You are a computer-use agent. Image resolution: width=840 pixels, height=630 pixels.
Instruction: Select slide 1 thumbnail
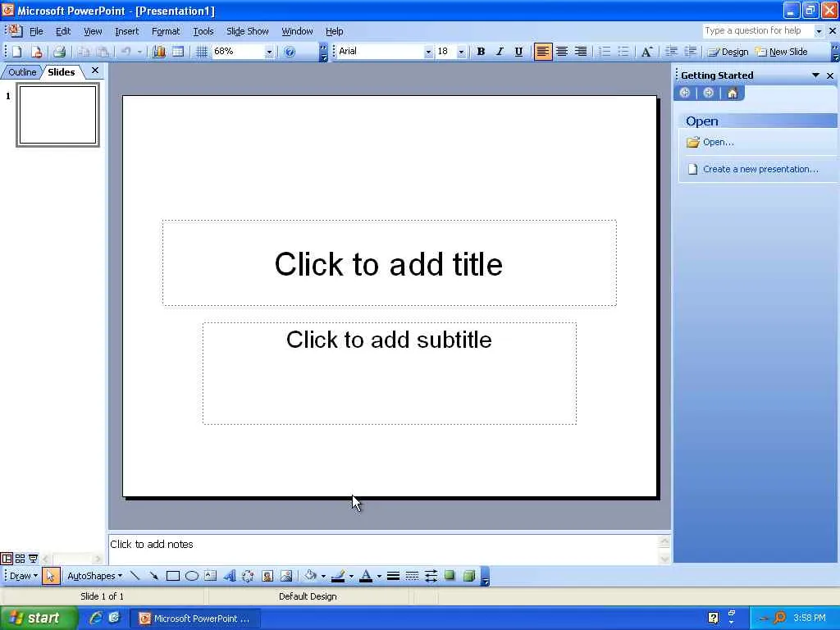[x=58, y=115]
